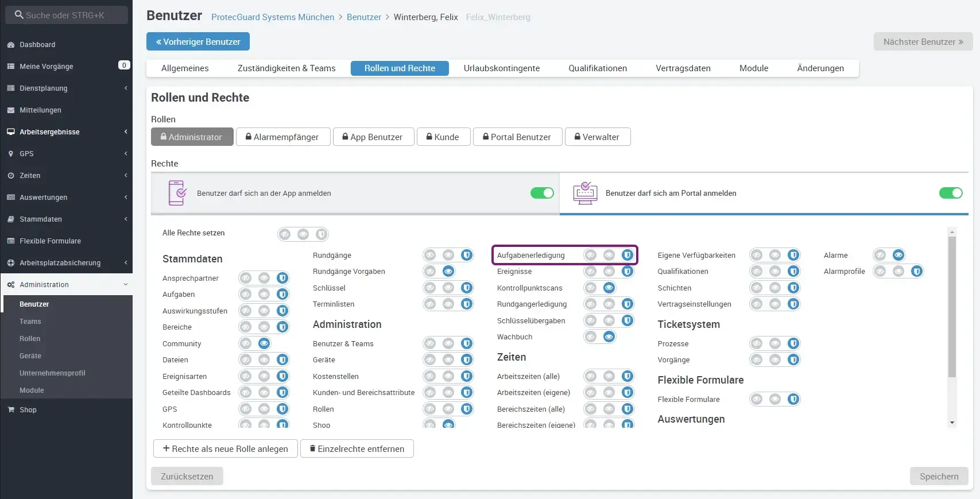Click Rechte als neue Rolle anlegen

tap(226, 449)
